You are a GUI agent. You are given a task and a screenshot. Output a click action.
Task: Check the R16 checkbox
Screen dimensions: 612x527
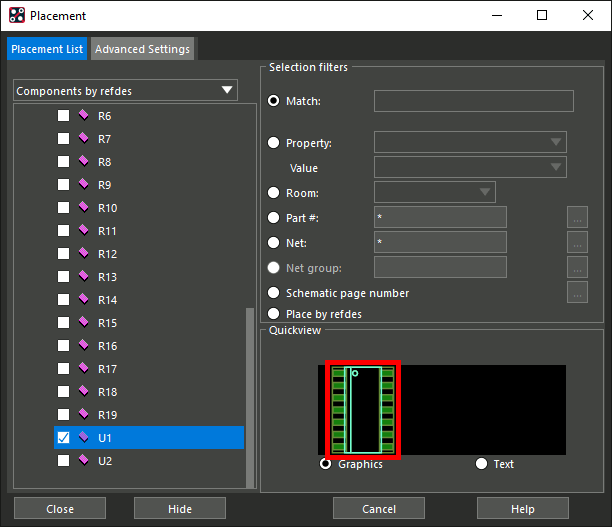pos(63,345)
